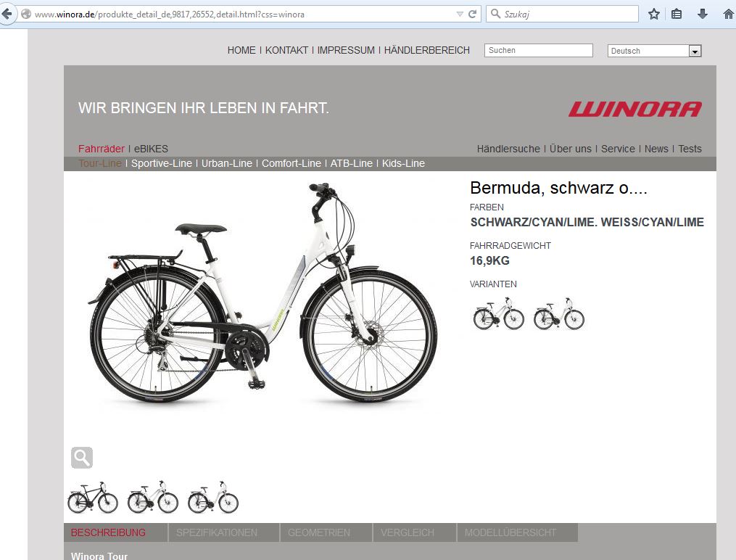
Task: Click the Winora logo
Action: [635, 109]
